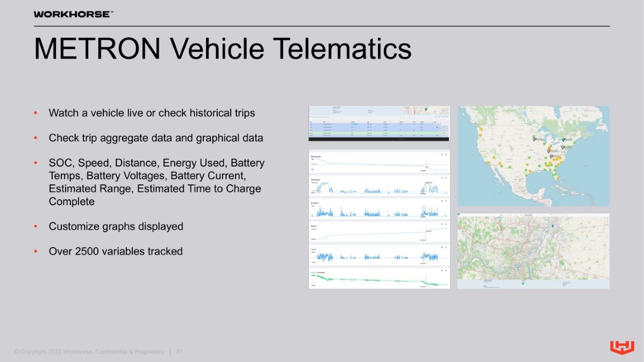The image size is (644, 362).
Task: Click the bullet 'Over 2500 variables tracked'
Action: point(116,251)
